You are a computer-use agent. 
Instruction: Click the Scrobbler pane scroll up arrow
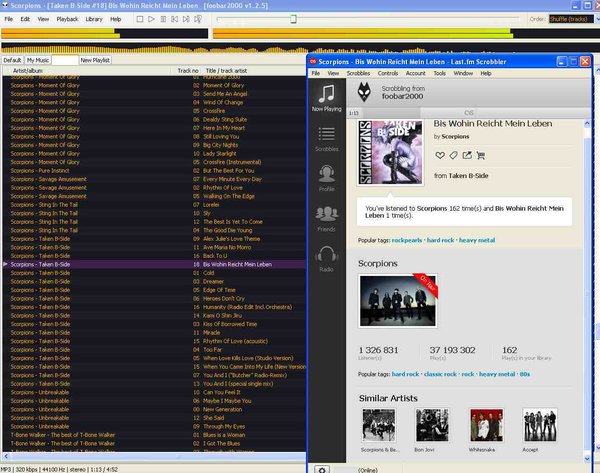click(x=587, y=124)
